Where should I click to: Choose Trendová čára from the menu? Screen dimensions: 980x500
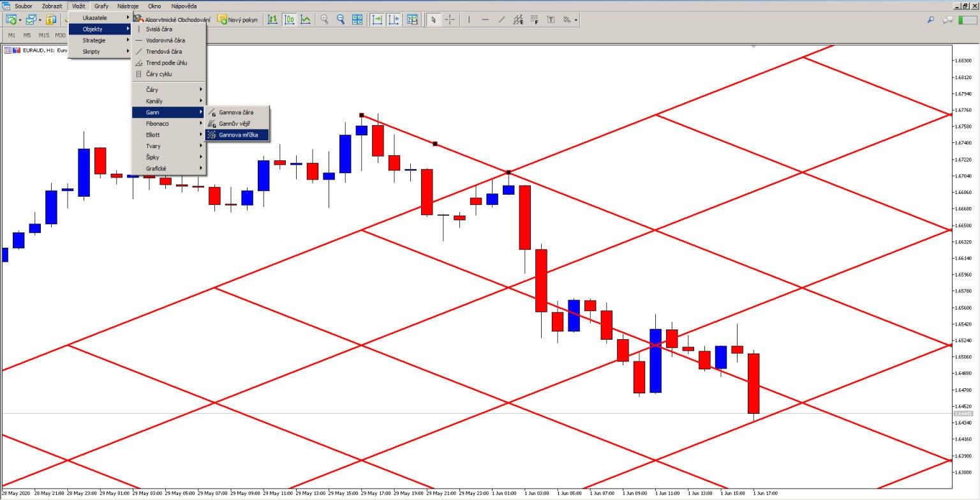coord(168,51)
